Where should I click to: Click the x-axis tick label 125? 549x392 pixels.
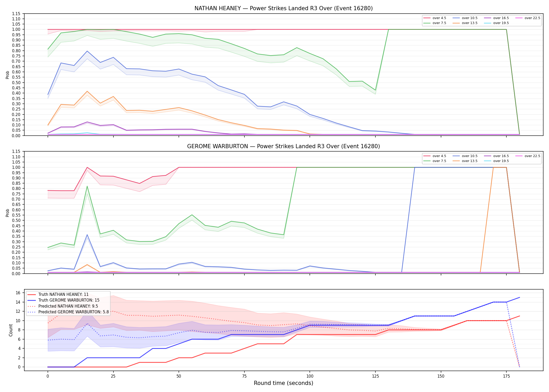coord(375,376)
